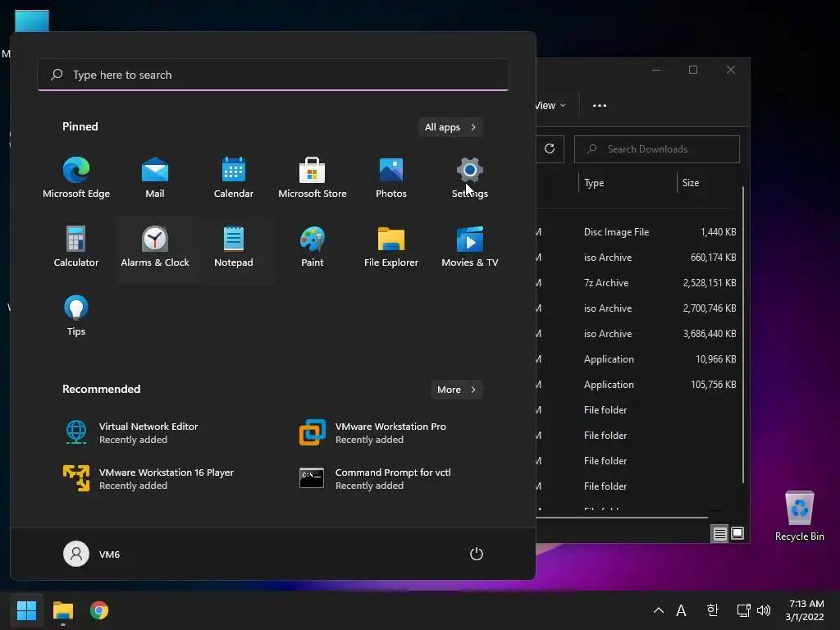Image resolution: width=840 pixels, height=630 pixels.
Task: Select the 7z Archive row
Action: click(637, 283)
